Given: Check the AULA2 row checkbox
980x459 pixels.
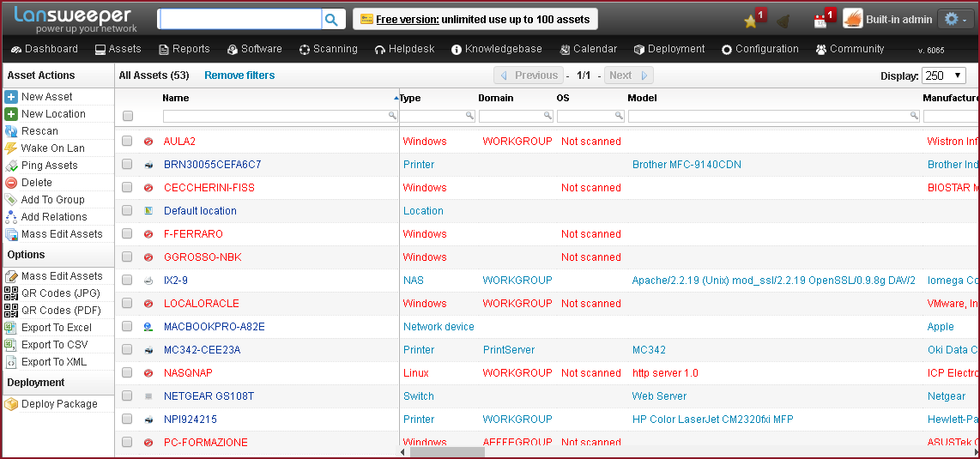Looking at the screenshot, I should point(127,142).
